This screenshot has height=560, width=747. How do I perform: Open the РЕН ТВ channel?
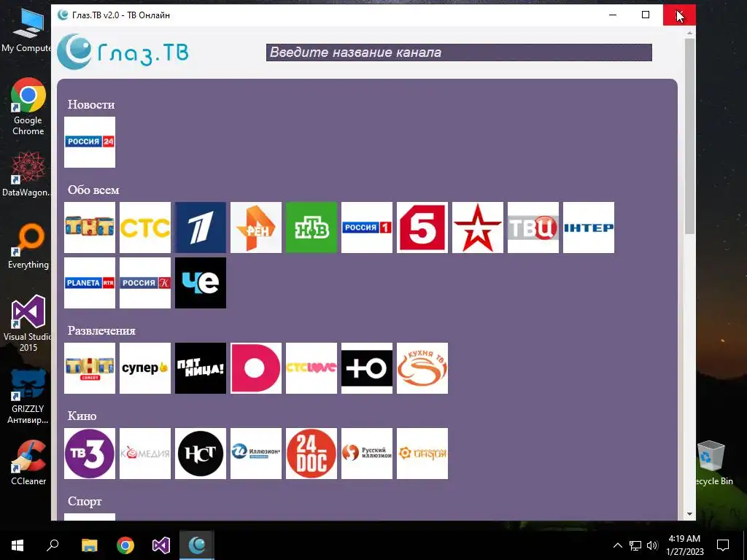256,227
